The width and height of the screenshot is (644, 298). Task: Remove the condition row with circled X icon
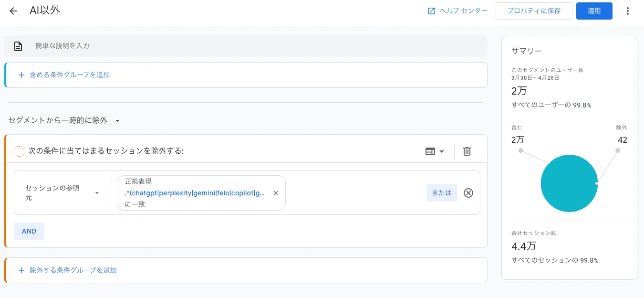(468, 193)
